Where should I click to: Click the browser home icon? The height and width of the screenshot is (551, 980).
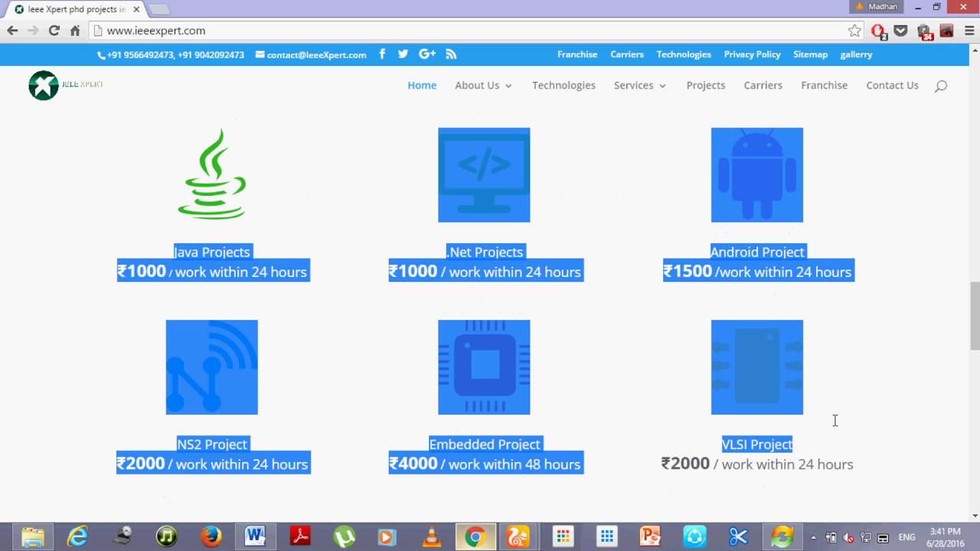pyautogui.click(x=75, y=31)
